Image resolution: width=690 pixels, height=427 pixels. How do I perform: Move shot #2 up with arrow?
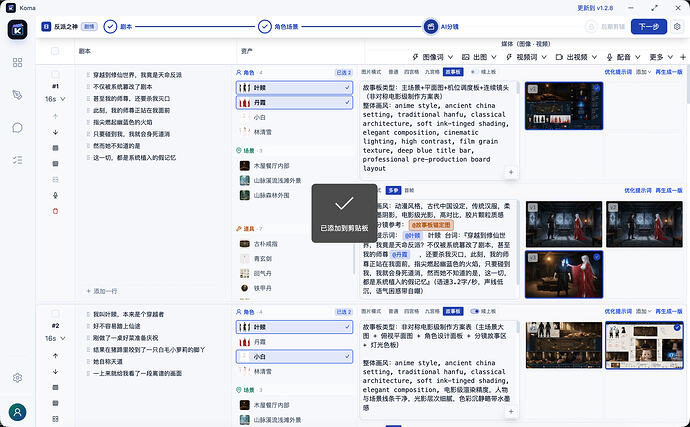click(55, 356)
